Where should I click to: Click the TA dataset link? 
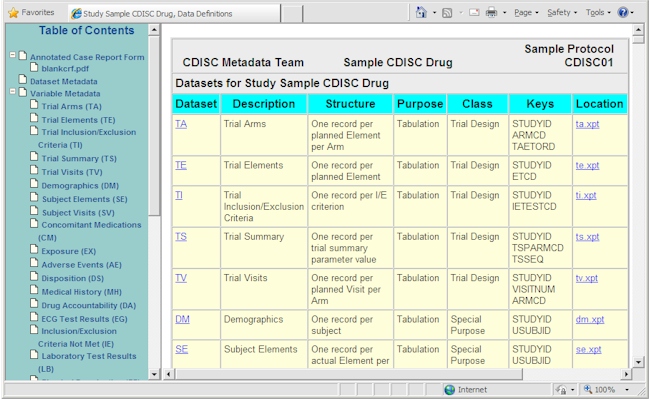point(181,124)
